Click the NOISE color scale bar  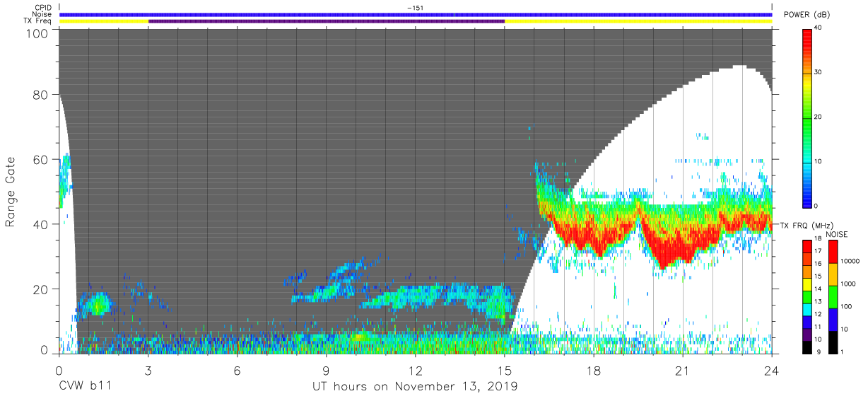pos(833,296)
